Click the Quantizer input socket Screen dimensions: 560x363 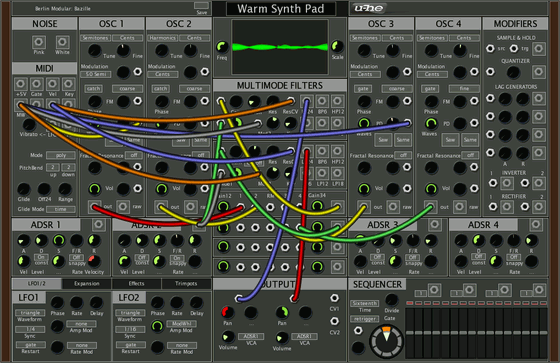click(x=490, y=72)
